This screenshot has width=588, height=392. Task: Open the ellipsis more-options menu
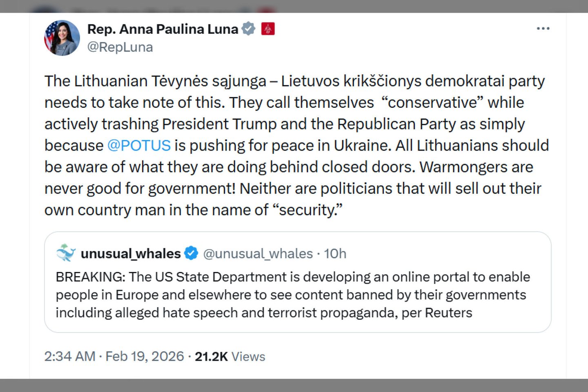point(543,28)
